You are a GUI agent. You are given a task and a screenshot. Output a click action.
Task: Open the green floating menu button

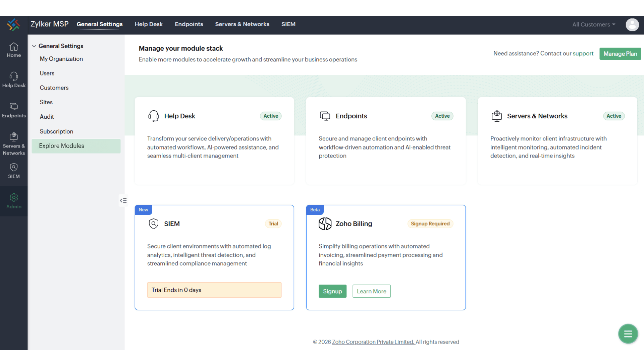coord(628,334)
